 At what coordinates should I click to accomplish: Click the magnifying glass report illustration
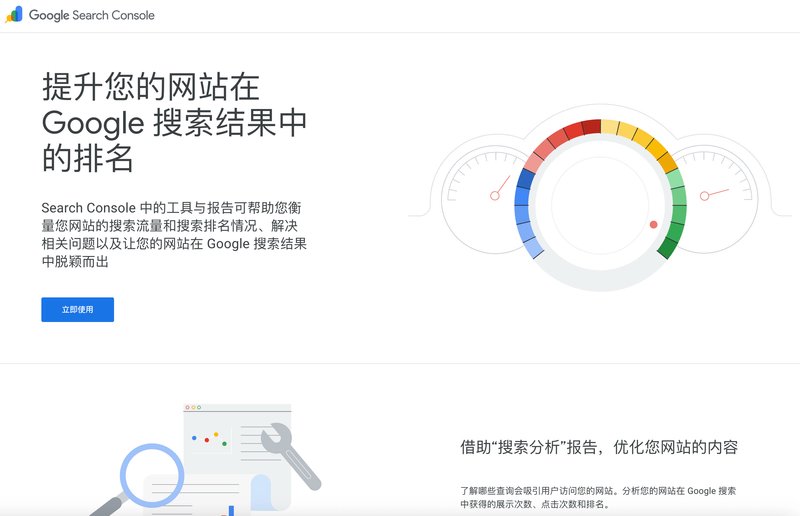pos(204,459)
